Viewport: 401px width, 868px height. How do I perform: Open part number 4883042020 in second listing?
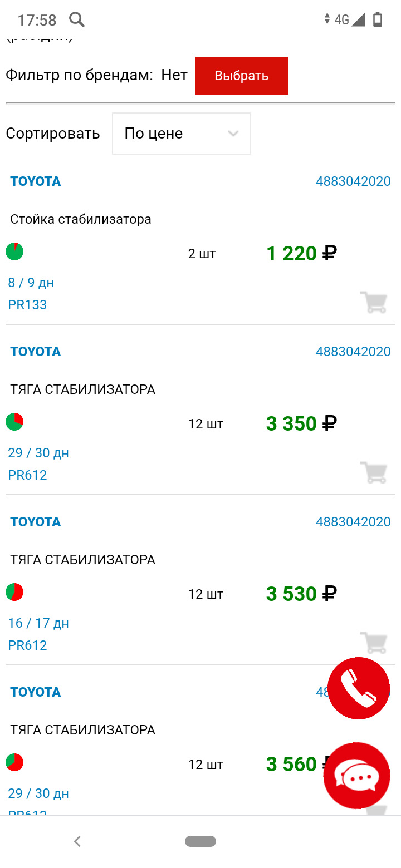tap(353, 352)
